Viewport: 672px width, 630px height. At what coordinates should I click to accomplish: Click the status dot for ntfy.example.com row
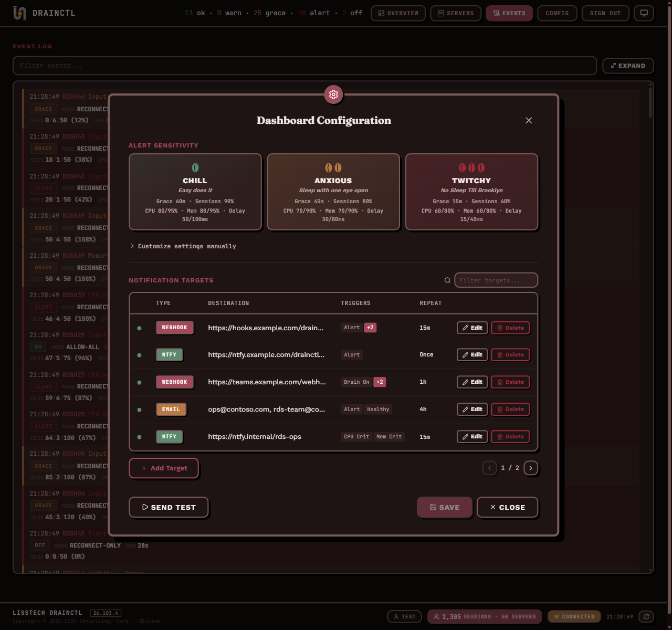(x=139, y=355)
